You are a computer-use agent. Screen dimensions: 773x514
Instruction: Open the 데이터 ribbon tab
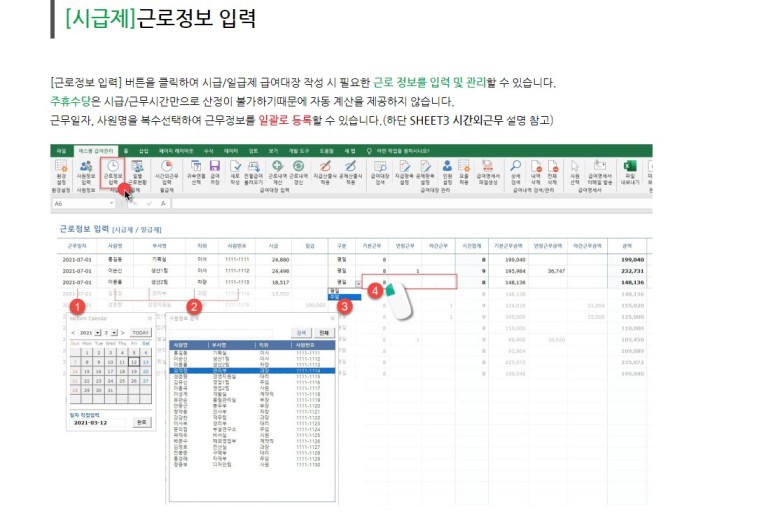[x=231, y=151]
